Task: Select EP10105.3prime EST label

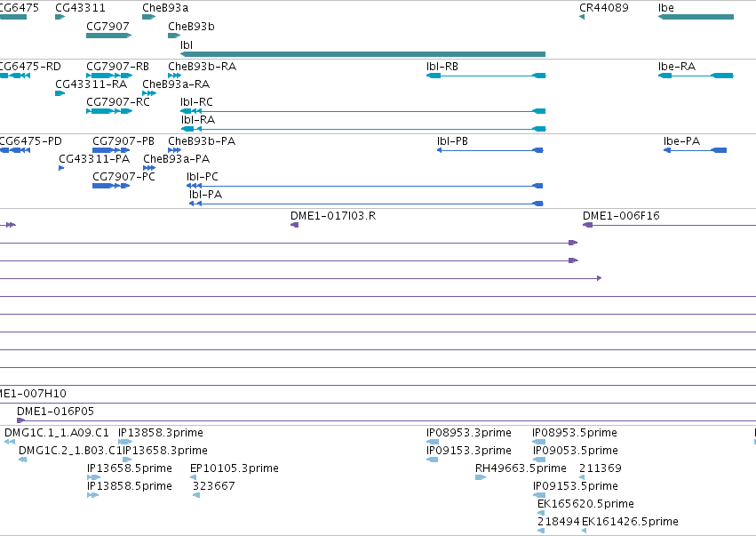Action: coord(235,468)
